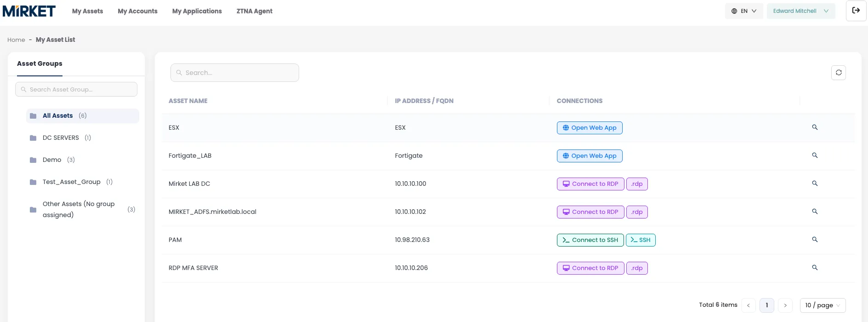Image resolution: width=868 pixels, height=322 pixels.
Task: Select the Test_Asset_Group group
Action: (83, 182)
